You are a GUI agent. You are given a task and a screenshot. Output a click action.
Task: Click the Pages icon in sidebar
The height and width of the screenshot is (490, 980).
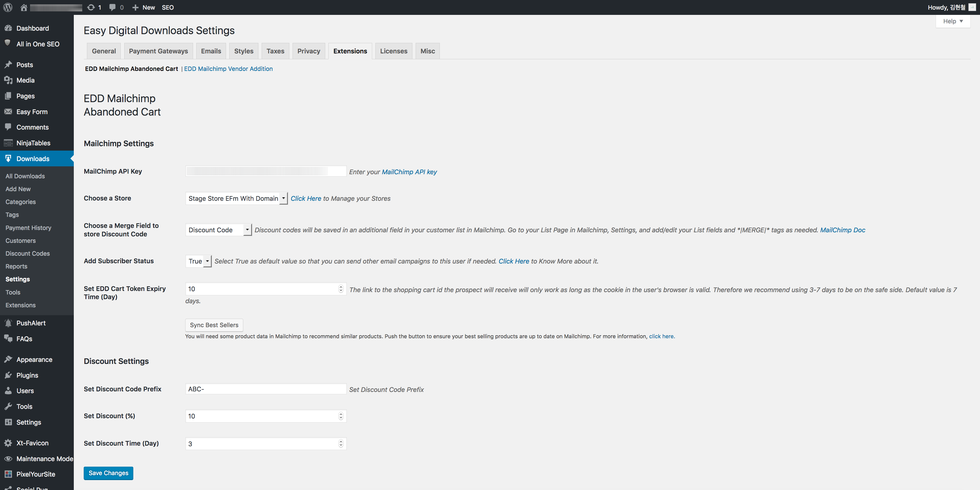tap(8, 96)
